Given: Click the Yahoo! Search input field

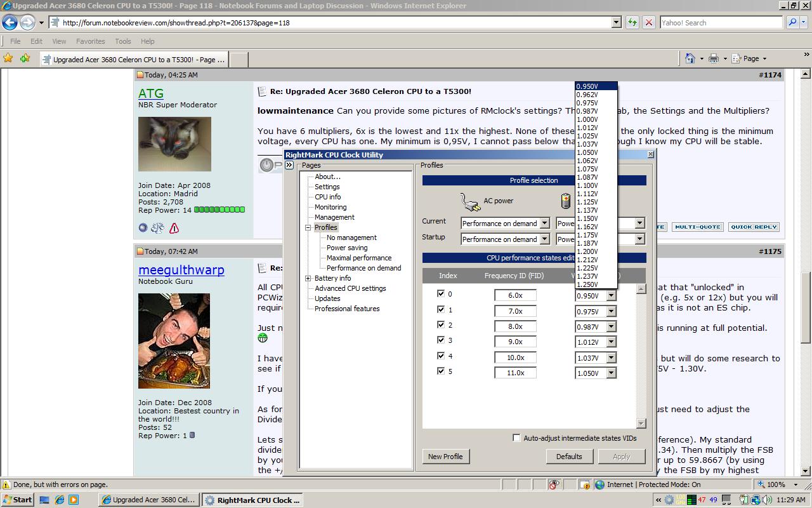Looking at the screenshot, I should pos(721,22).
